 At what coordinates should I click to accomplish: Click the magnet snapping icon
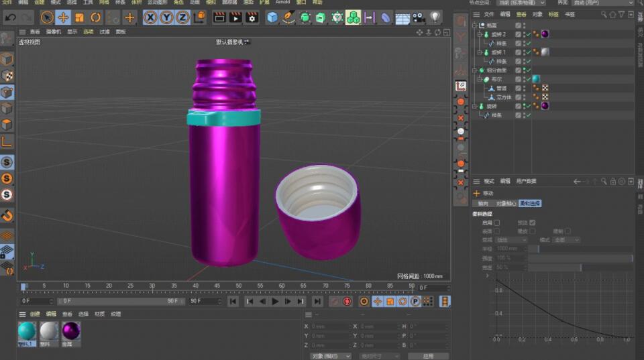click(7, 215)
